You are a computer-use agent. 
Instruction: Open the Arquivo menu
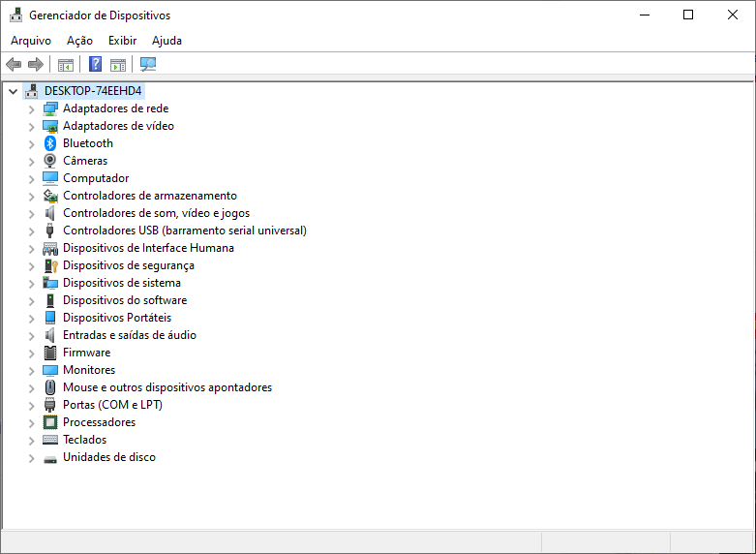point(31,41)
